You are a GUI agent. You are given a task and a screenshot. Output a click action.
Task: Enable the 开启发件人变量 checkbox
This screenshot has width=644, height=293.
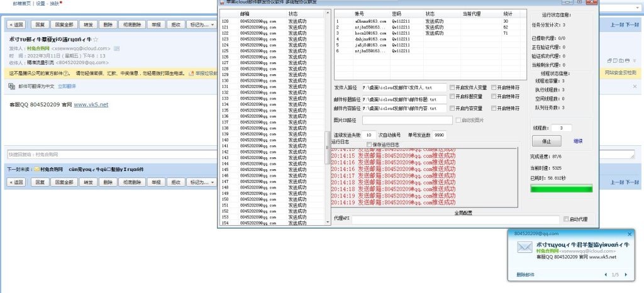[452, 87]
